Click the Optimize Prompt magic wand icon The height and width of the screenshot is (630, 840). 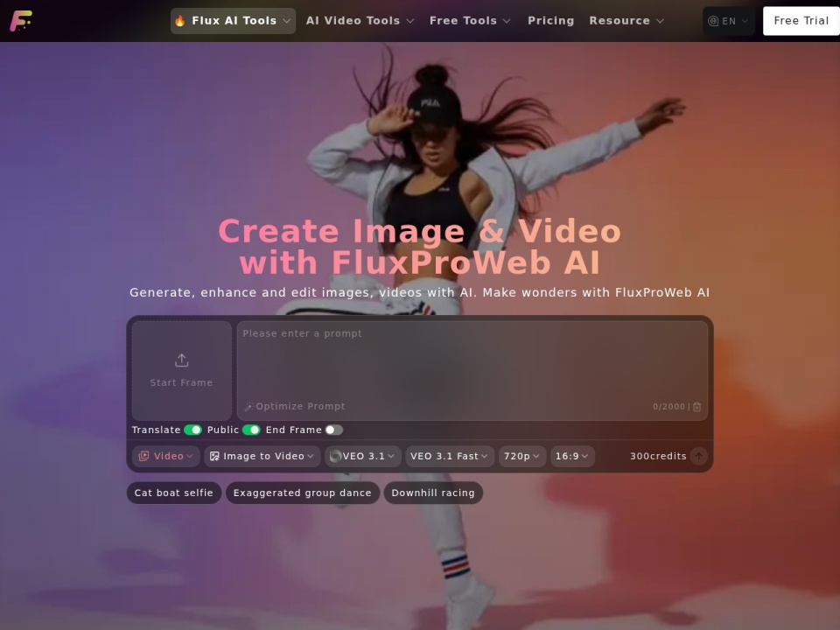[x=249, y=407]
